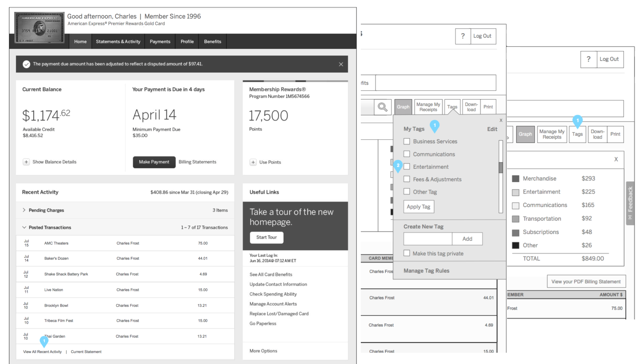Click Manage My Receipts in middle window toolbar

click(x=428, y=107)
